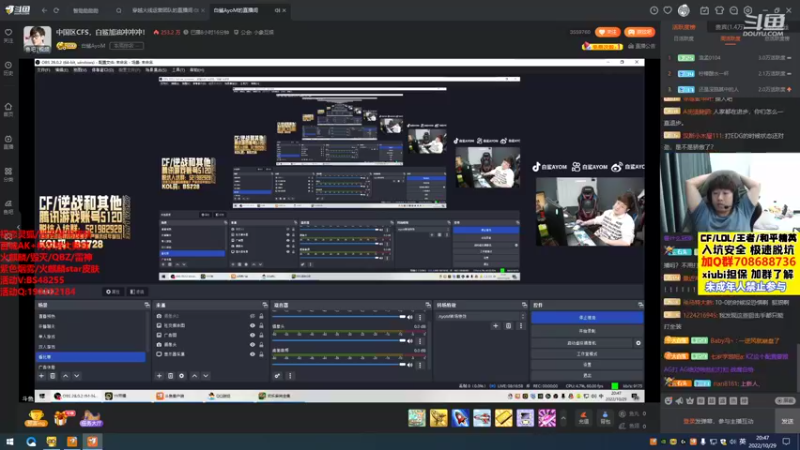
Task: Open 摄像头 mixer channel three-dot menu
Action: tap(420, 341)
